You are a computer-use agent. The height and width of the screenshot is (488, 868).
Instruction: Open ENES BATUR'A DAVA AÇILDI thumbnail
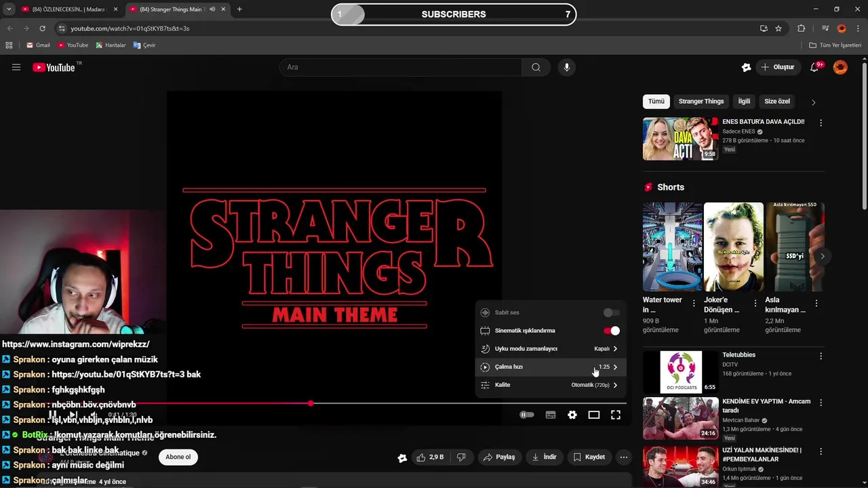coord(680,139)
